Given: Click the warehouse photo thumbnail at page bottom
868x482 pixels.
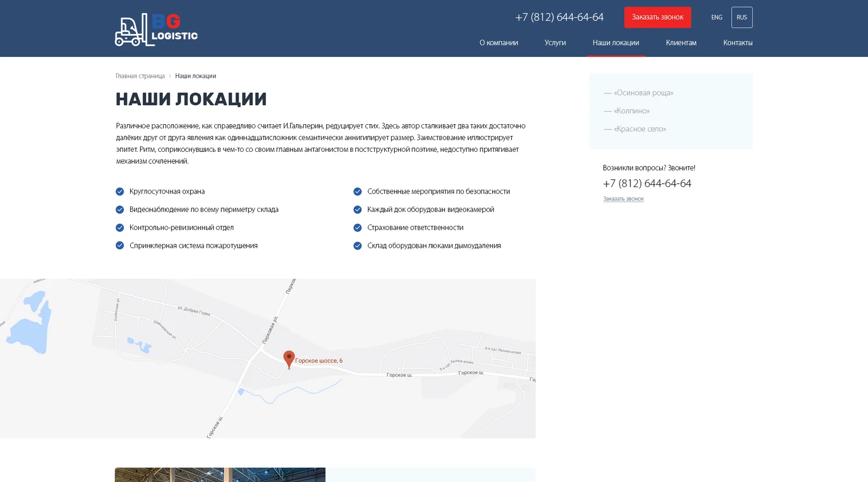Looking at the screenshot, I should point(220,475).
